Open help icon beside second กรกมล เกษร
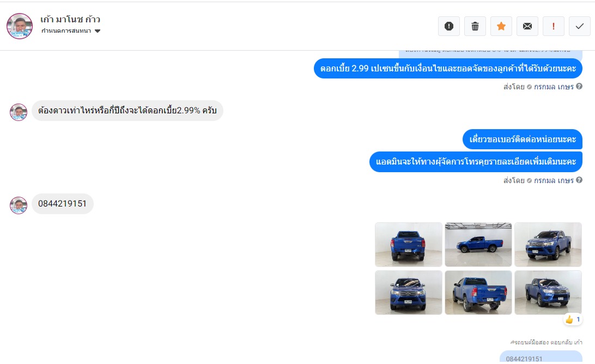Viewport: 595px width, 364px height. 579,180
